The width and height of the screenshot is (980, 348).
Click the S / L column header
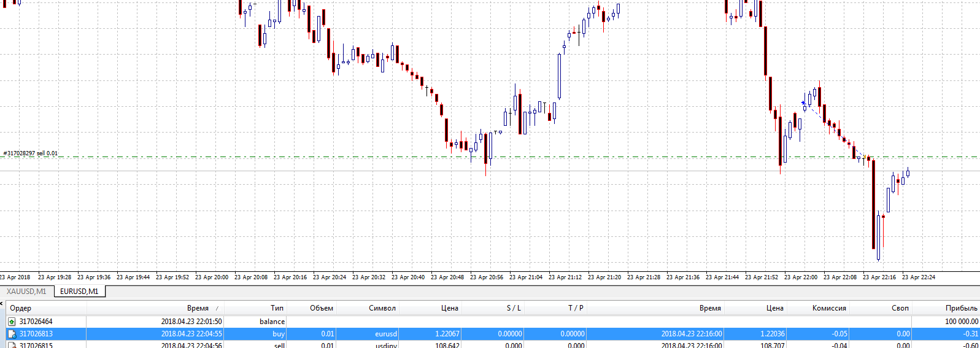pos(514,308)
